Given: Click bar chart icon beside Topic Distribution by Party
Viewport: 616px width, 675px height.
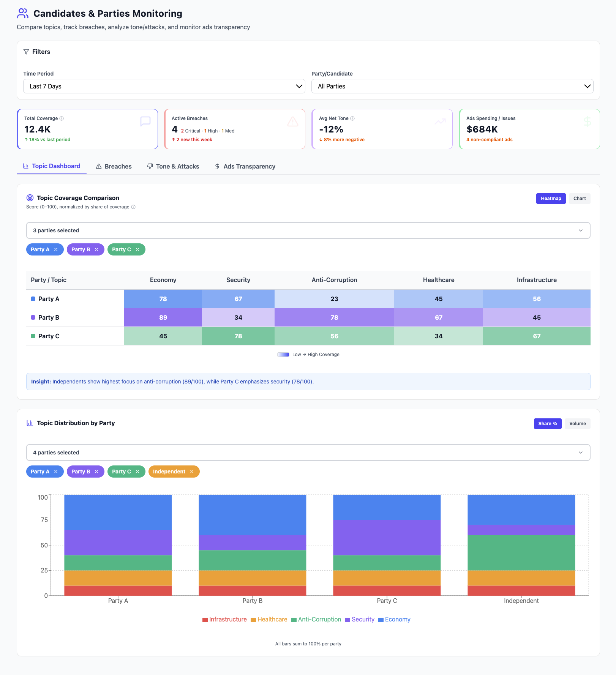Looking at the screenshot, I should tap(30, 423).
